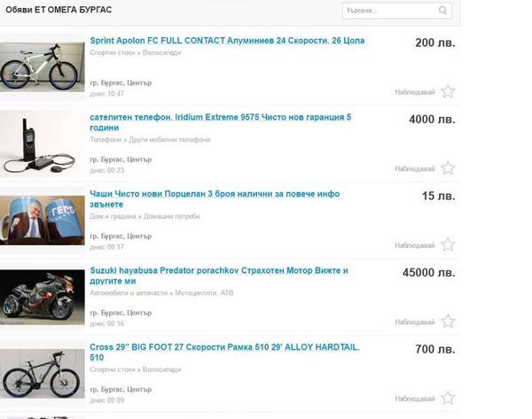Star the Sprint Apolon bicycle listing

(448, 91)
